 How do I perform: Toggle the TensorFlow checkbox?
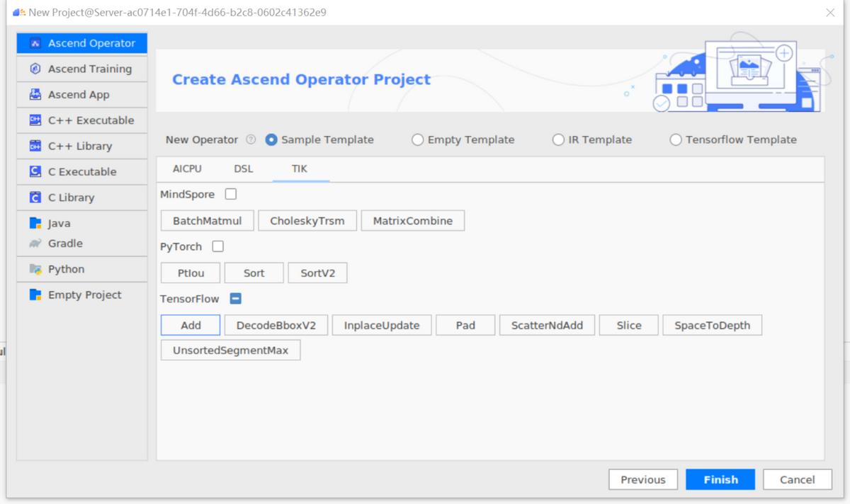(236, 299)
